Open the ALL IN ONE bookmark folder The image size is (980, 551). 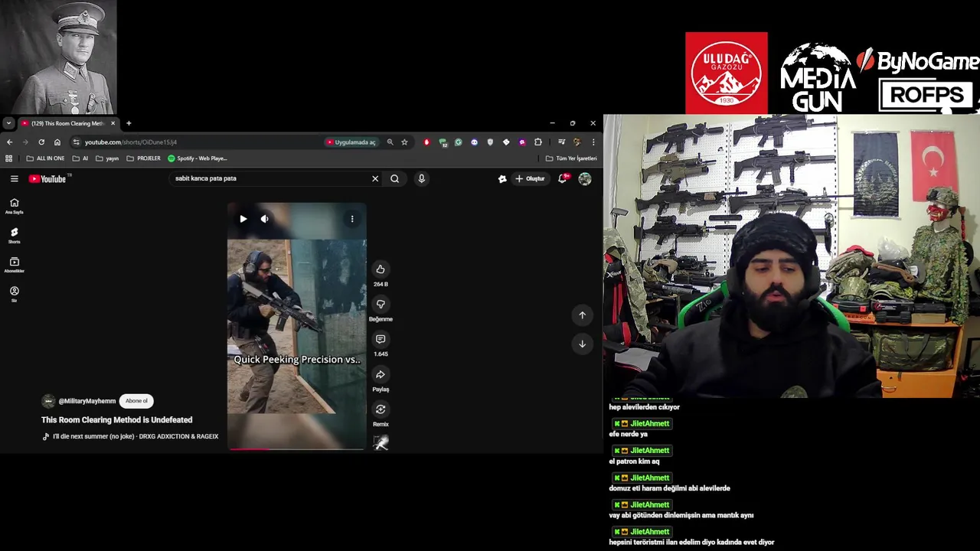(45, 158)
